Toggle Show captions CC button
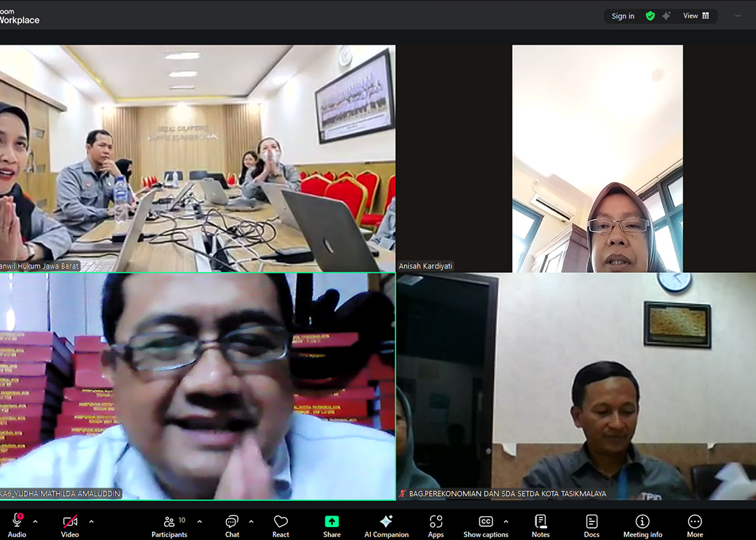The image size is (756, 540). [485, 521]
